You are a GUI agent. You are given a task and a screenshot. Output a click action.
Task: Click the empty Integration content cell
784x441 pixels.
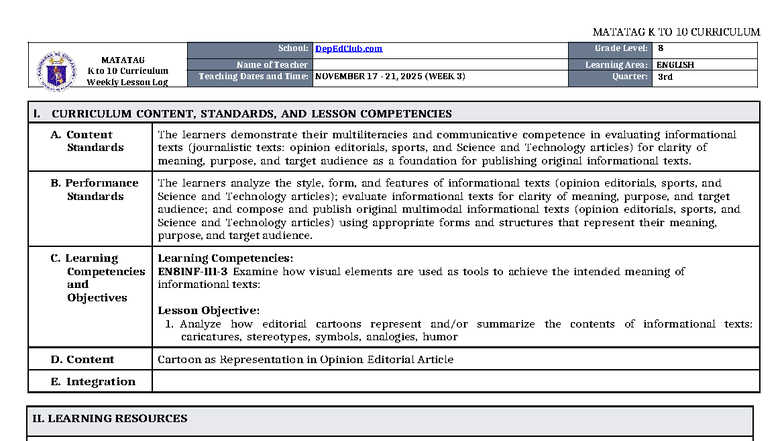point(456,382)
